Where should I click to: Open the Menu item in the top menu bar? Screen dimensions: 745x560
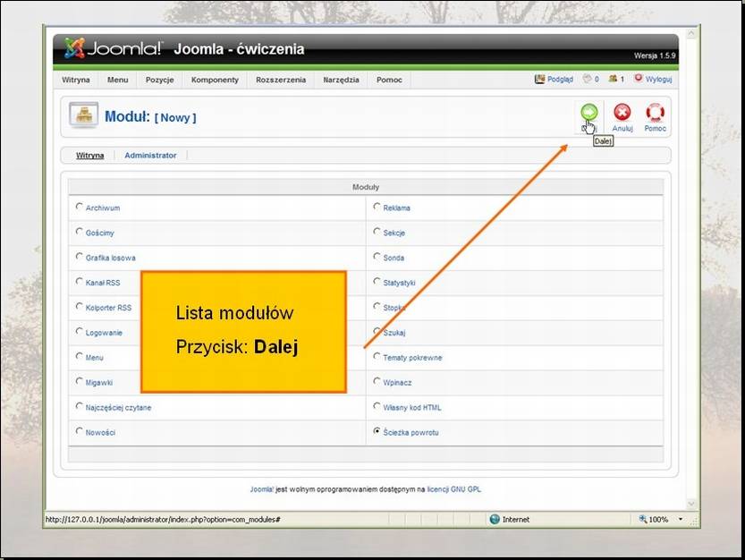117,80
